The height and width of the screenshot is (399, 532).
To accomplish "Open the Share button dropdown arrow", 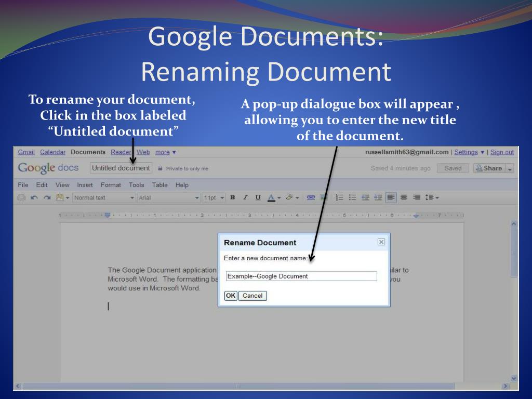I will 510,169.
